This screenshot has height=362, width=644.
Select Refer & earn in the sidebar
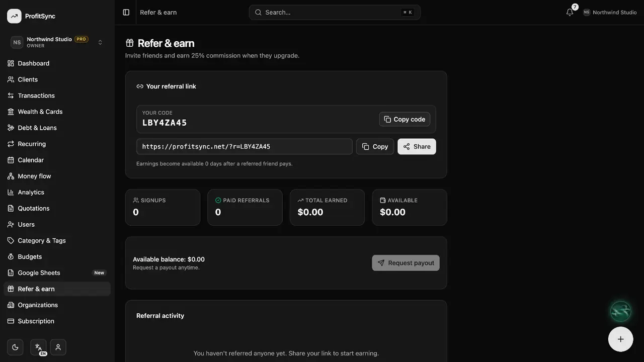pyautogui.click(x=57, y=289)
